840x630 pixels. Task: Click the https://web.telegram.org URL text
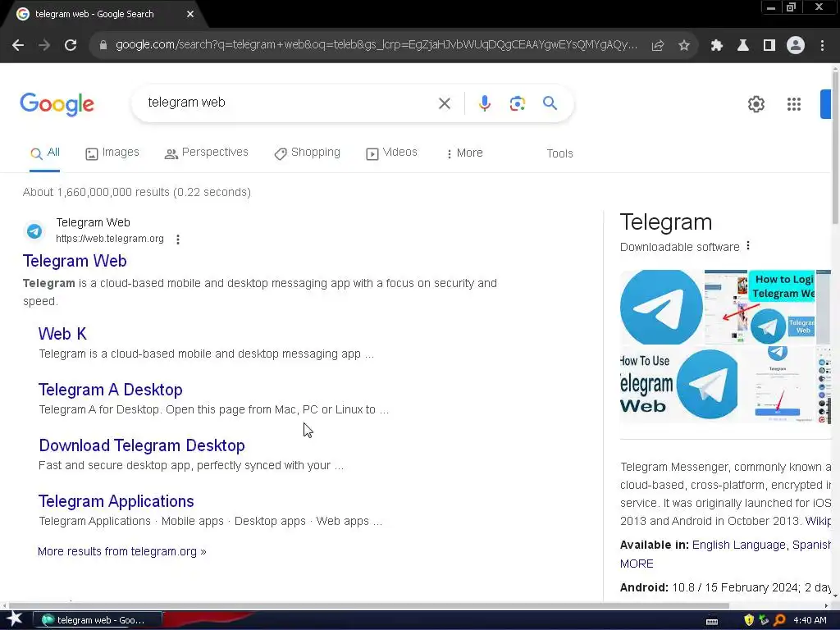pos(110,239)
